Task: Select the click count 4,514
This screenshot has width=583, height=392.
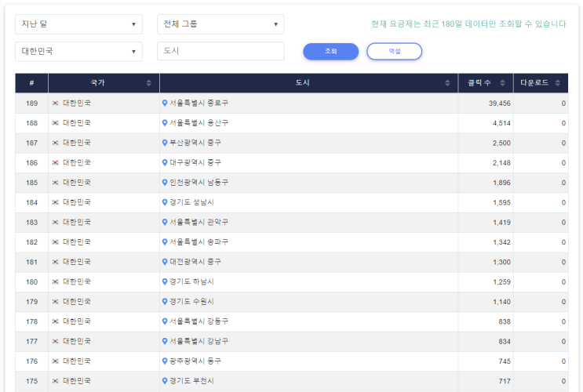Action: coord(501,123)
